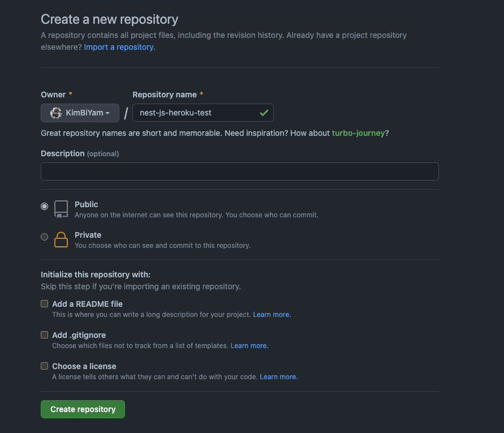Click the green checkmark in repository name
This screenshot has width=504, height=433.
pyautogui.click(x=264, y=113)
